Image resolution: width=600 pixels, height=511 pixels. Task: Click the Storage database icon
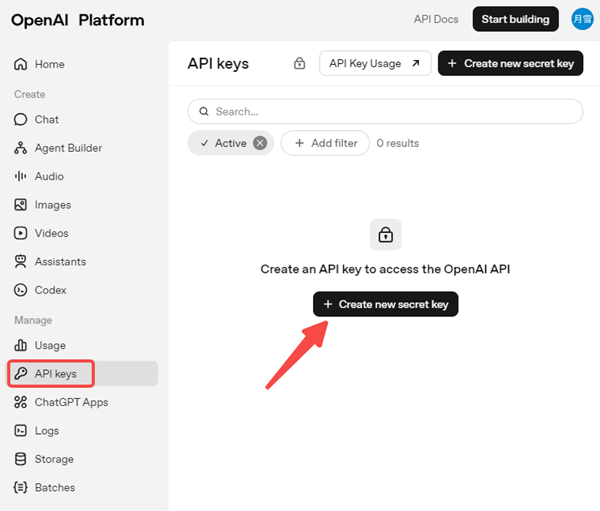coord(21,459)
